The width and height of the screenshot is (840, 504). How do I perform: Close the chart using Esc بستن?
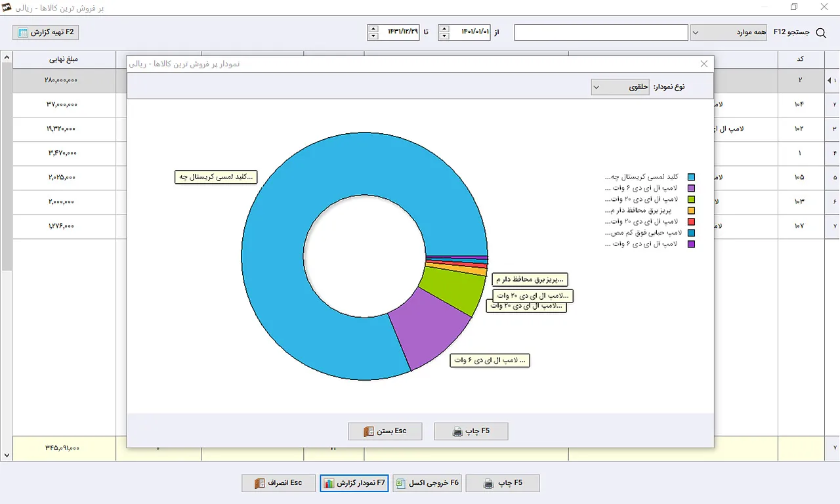pyautogui.click(x=385, y=431)
